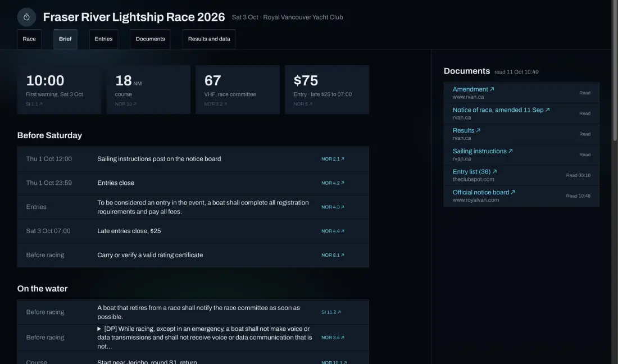
Task: Click 'Before Saturday' section heading
Action: [49, 135]
